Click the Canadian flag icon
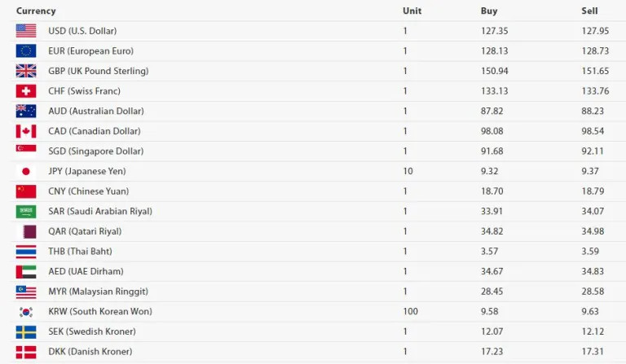This screenshot has height=364, width=626. 26,131
